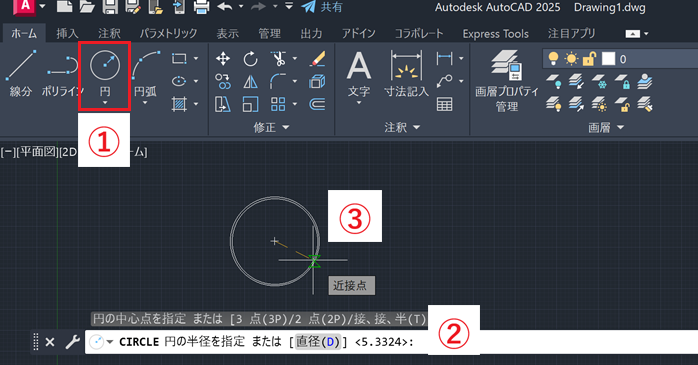
Task: Open the Fillet/Chamfer dropdown arrow
Action: 295,81
